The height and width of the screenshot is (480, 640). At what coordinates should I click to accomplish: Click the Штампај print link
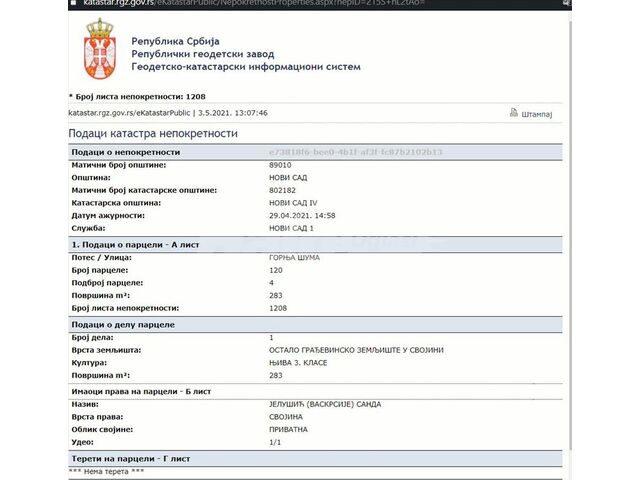(537, 114)
